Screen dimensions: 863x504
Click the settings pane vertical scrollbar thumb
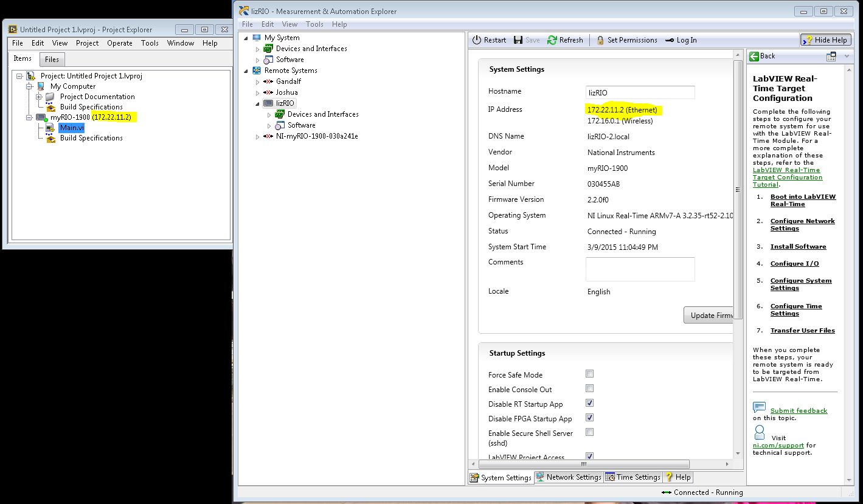(x=738, y=188)
